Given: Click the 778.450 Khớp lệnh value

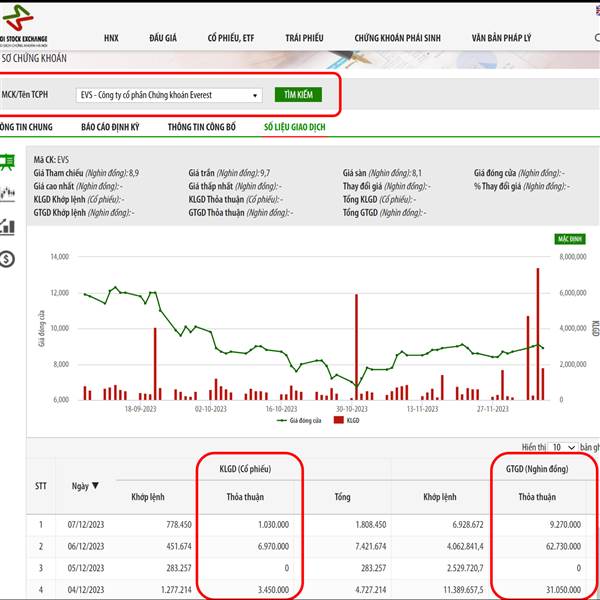Looking at the screenshot, I should click(x=179, y=524).
